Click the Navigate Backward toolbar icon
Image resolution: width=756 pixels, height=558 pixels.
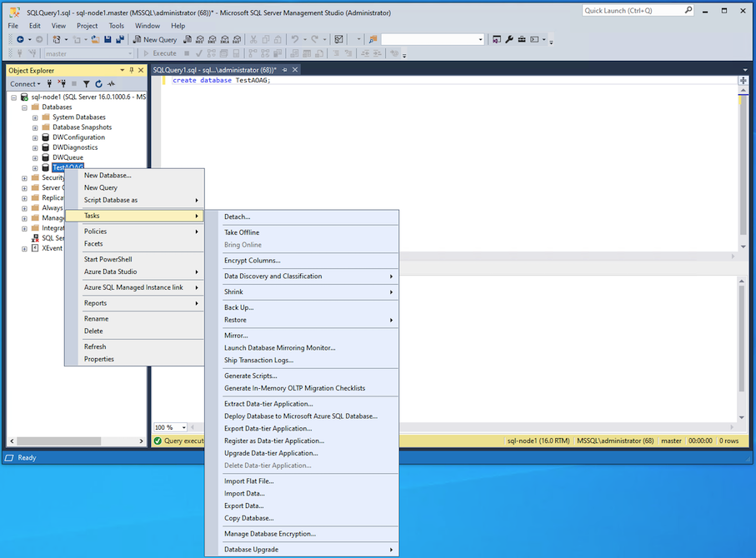(20, 39)
